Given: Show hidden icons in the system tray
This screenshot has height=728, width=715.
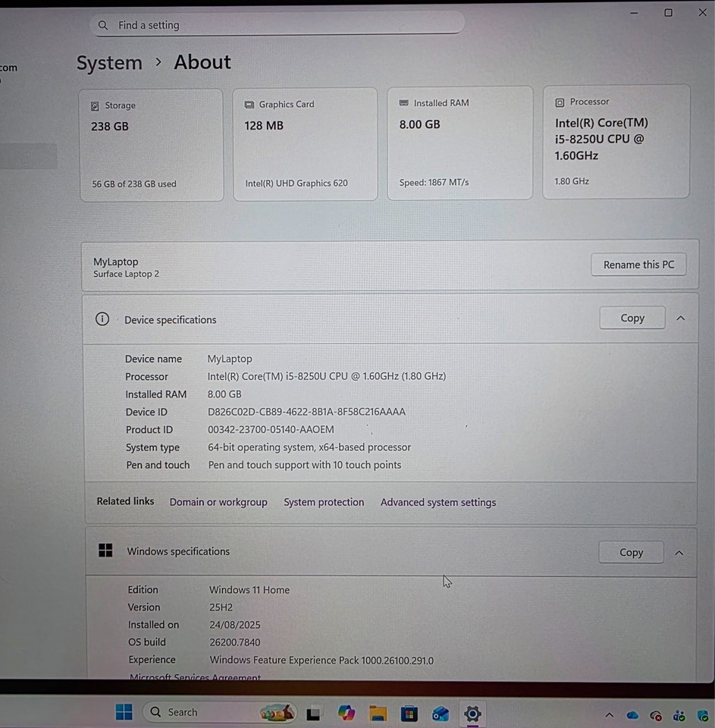Looking at the screenshot, I should 609,716.
